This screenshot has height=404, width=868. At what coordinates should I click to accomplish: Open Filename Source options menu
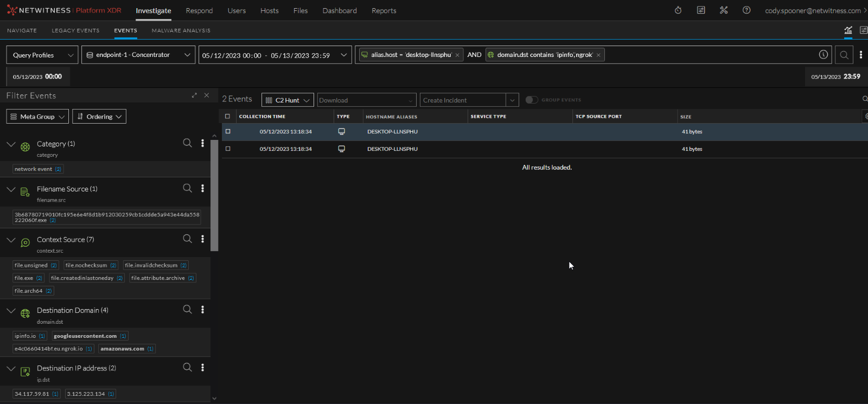(203, 188)
